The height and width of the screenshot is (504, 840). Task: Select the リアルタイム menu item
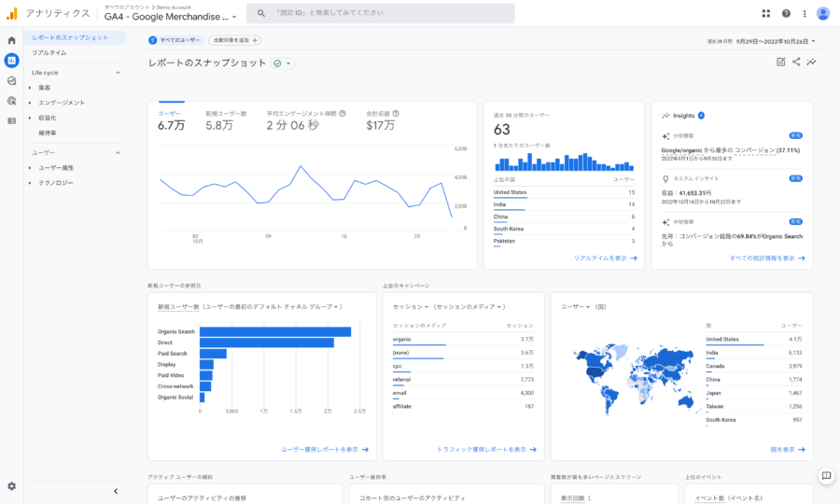point(49,52)
